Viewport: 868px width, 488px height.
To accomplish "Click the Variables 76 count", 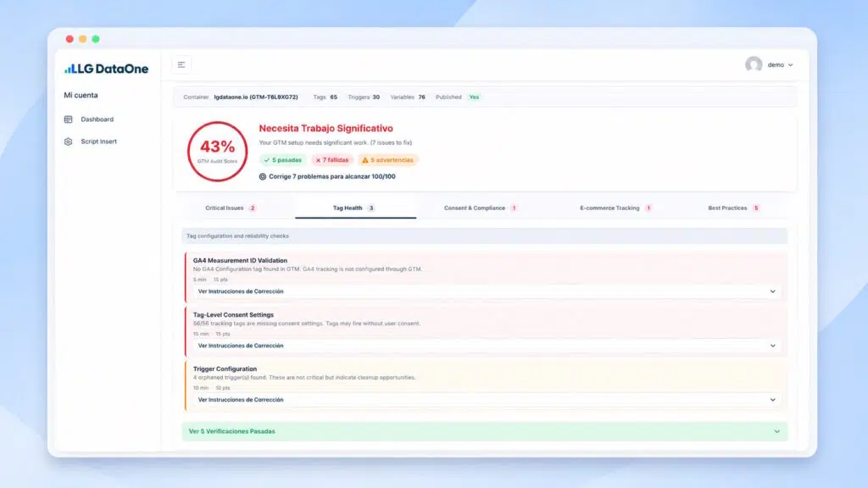I will 408,97.
